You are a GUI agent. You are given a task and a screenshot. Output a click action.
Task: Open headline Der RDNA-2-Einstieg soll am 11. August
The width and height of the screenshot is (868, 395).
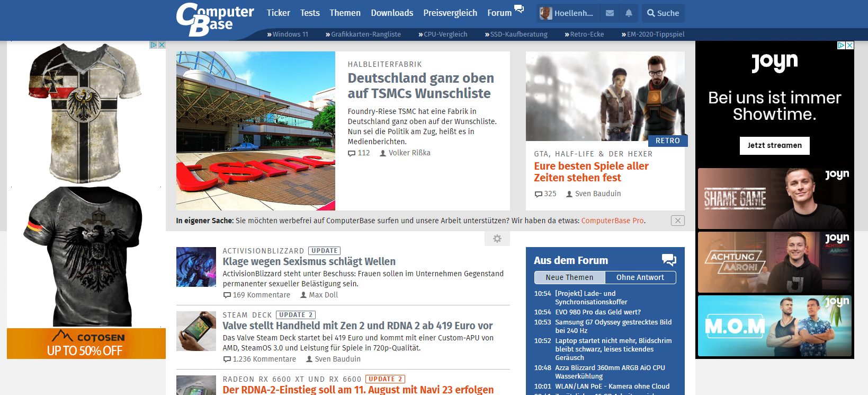coord(358,390)
